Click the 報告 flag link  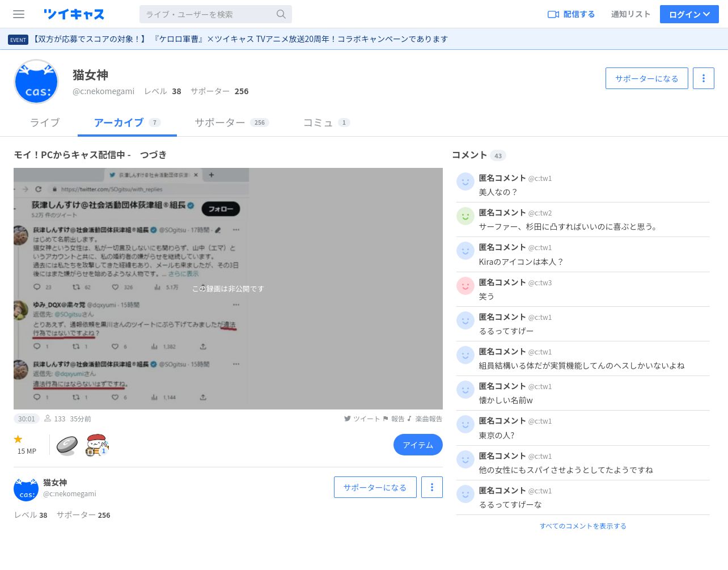393,419
